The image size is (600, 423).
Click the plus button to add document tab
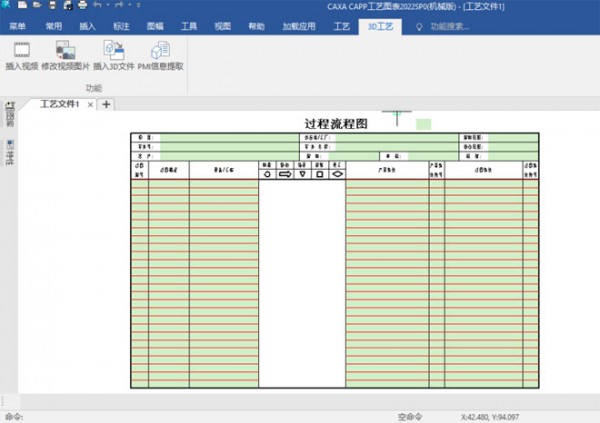point(106,104)
